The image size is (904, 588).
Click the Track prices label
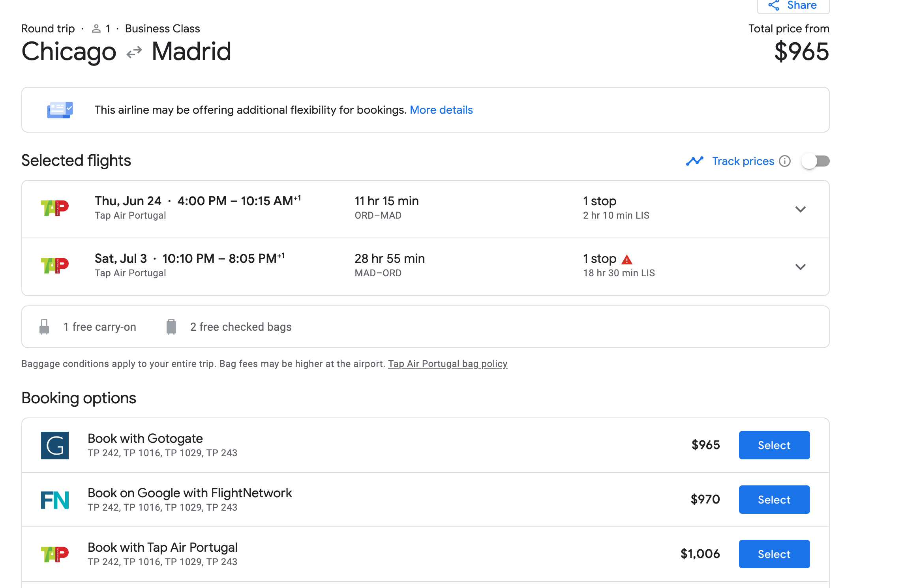click(x=743, y=161)
